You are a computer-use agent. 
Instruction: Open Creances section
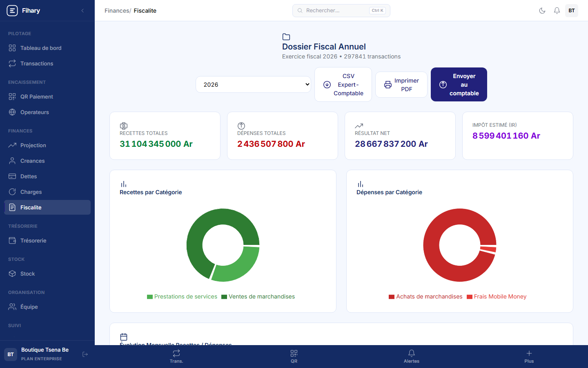[x=47, y=161]
